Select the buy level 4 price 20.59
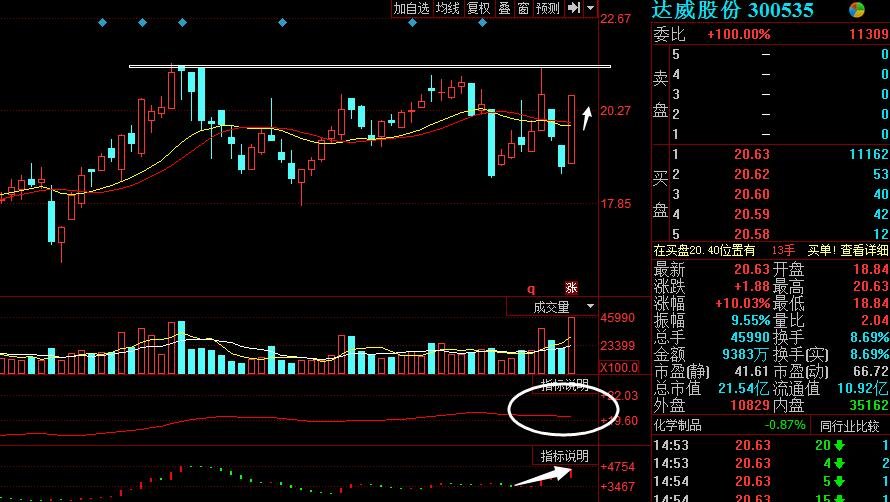 [x=752, y=214]
